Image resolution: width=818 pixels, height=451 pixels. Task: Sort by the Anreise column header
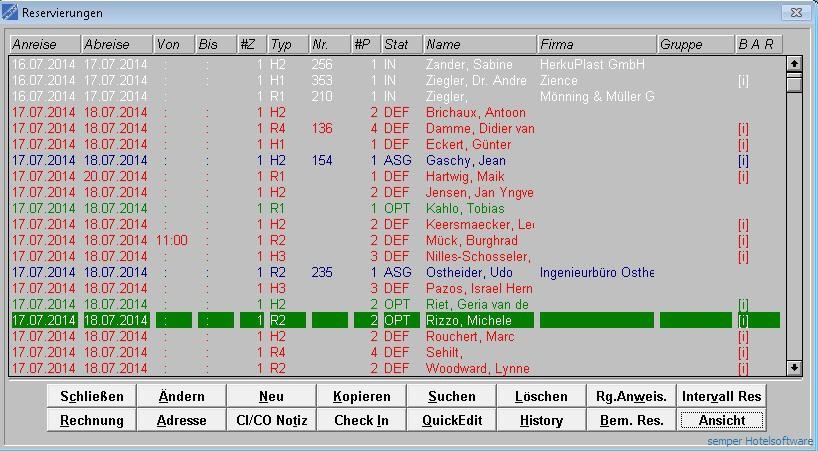(x=45, y=45)
